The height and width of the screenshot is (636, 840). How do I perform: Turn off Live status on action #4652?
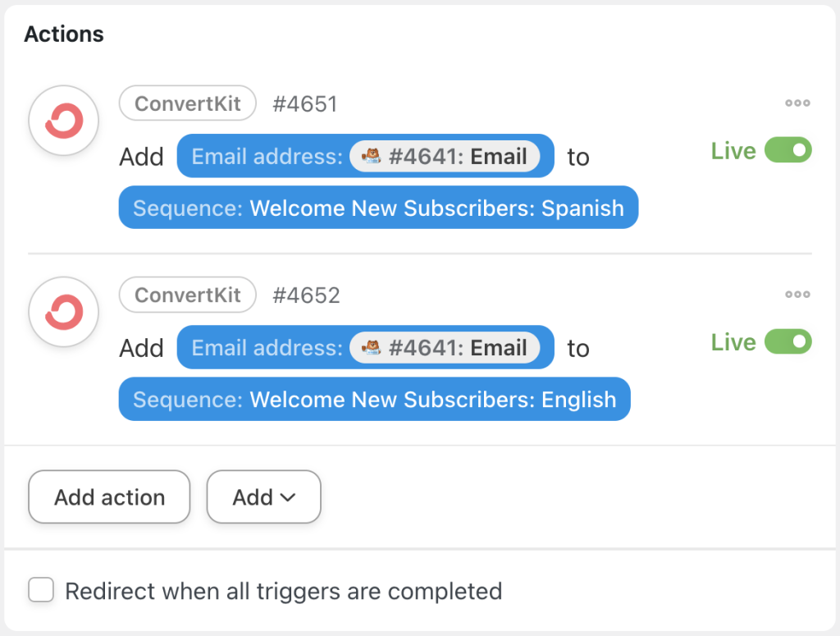[x=790, y=341]
